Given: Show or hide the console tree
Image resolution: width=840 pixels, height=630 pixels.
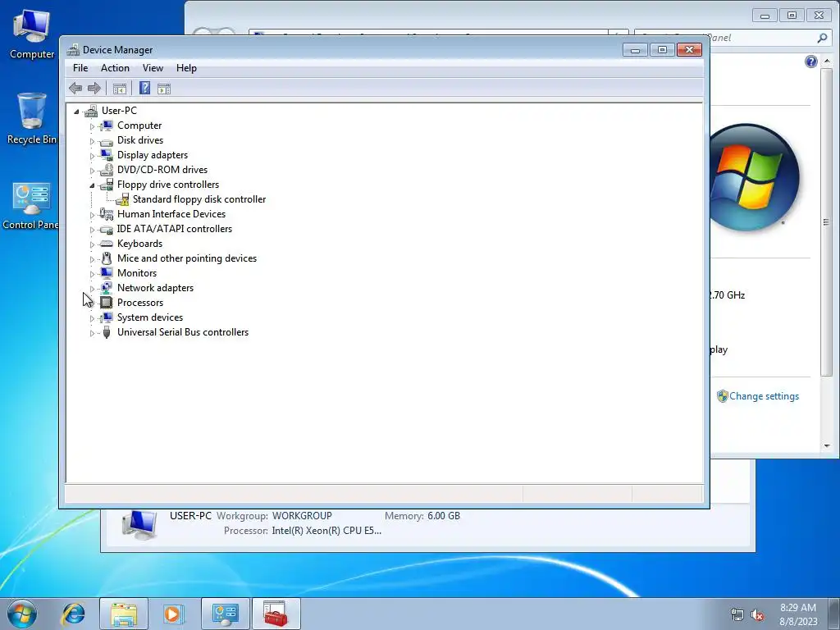Looking at the screenshot, I should [120, 89].
